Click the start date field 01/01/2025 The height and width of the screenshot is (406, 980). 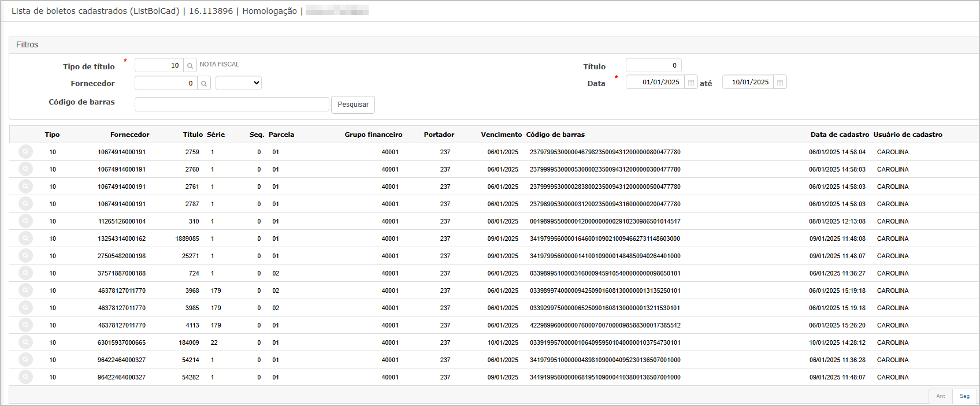[655, 82]
